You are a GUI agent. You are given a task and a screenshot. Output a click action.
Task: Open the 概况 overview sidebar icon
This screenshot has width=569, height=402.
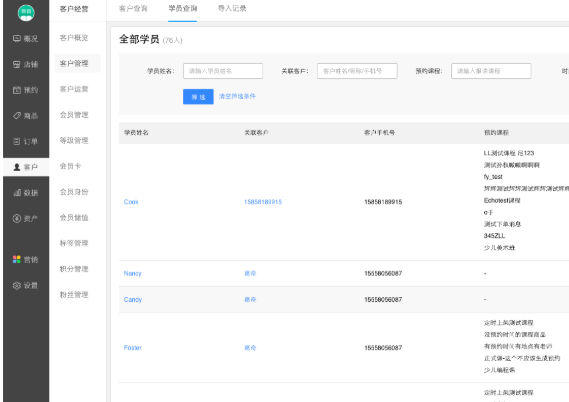pos(17,38)
